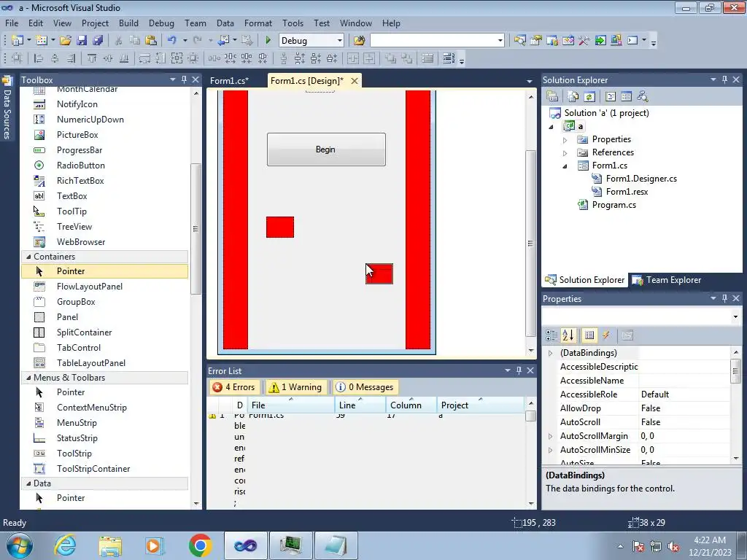Expand the AutoScrollMargin property
This screenshot has width=747, height=560.
[x=550, y=436]
